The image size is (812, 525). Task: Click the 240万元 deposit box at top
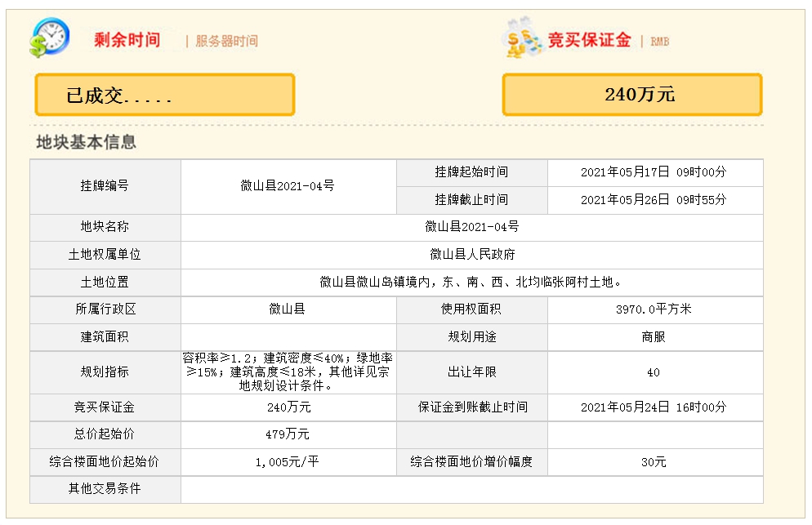pyautogui.click(x=632, y=95)
